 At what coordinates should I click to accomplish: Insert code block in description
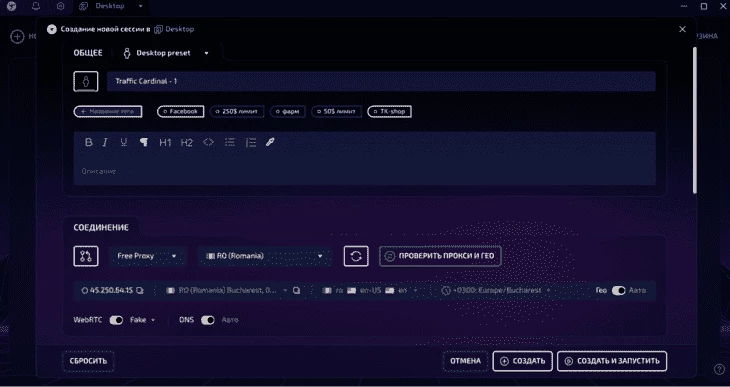(x=209, y=143)
